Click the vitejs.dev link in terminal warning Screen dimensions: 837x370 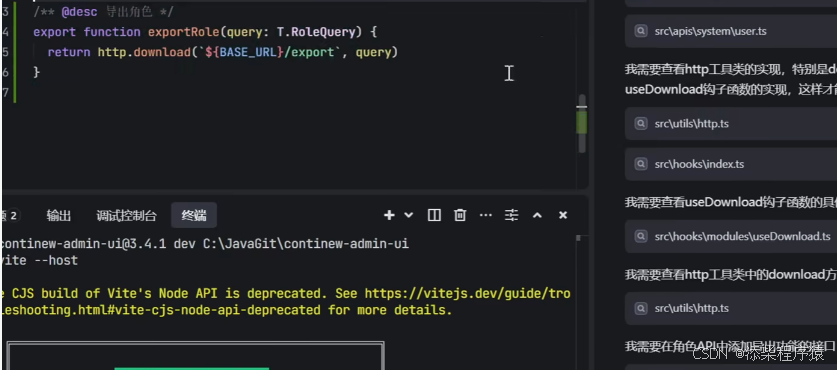click(x=467, y=293)
